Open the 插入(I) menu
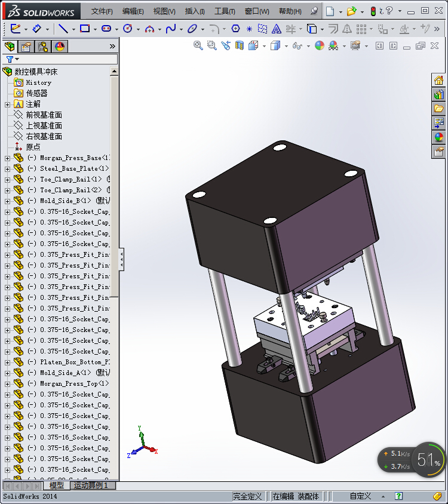The image size is (448, 504). click(195, 11)
